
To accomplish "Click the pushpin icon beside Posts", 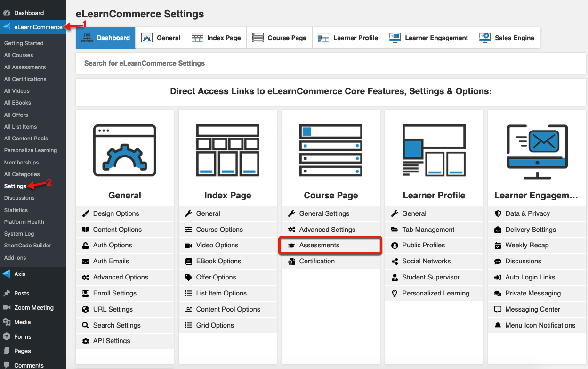I will click(x=7, y=293).
